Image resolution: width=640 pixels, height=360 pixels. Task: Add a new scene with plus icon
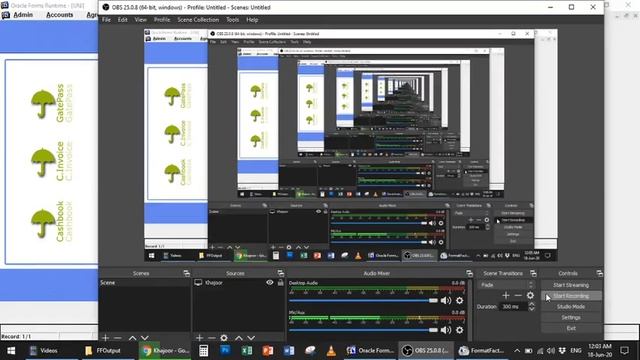[x=105, y=338]
